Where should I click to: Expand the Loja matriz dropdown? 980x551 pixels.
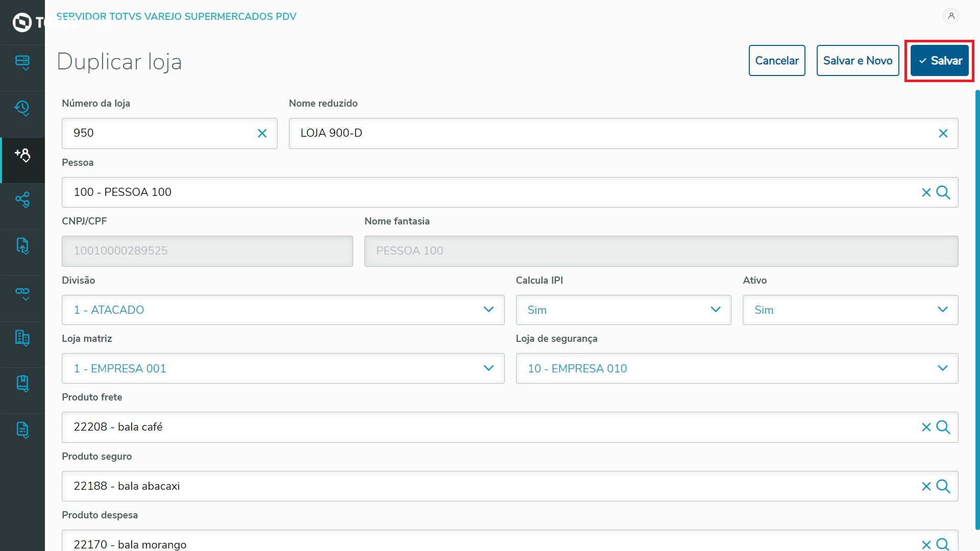point(488,368)
